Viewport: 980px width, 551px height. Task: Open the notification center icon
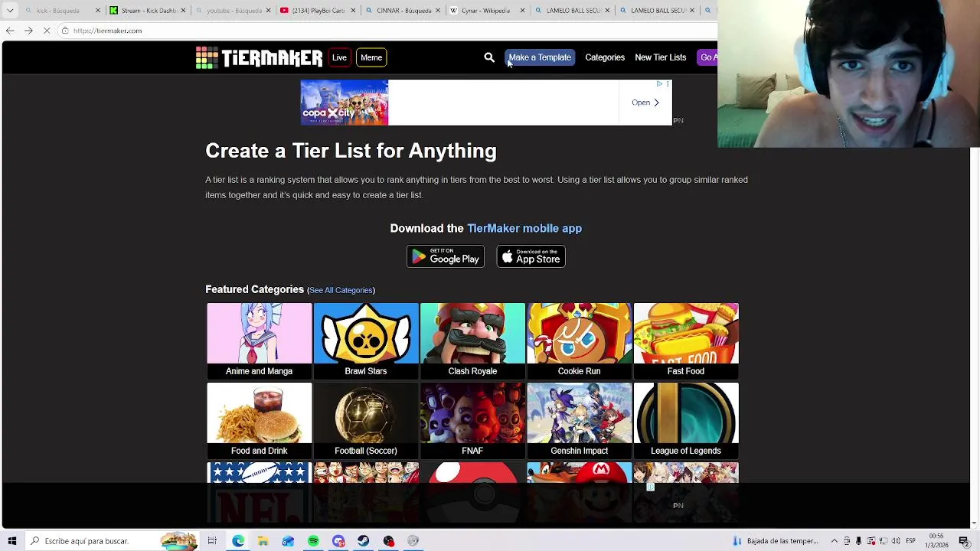tap(964, 541)
